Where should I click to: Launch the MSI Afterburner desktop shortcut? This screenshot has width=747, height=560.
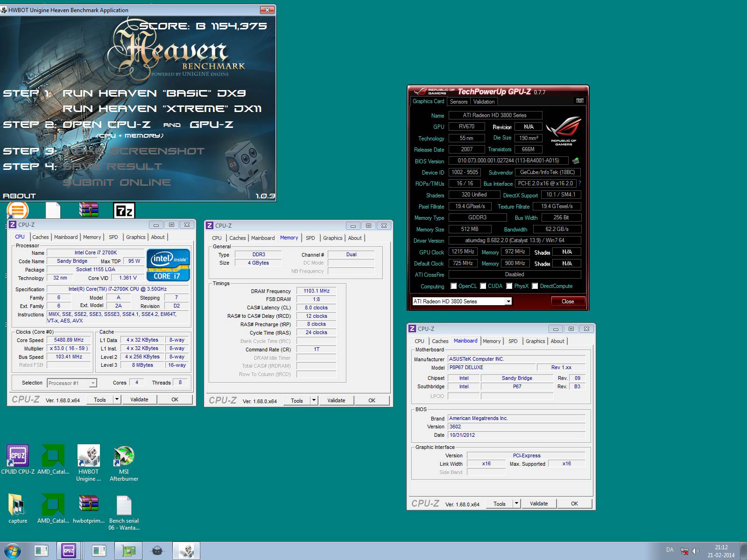coord(124,463)
